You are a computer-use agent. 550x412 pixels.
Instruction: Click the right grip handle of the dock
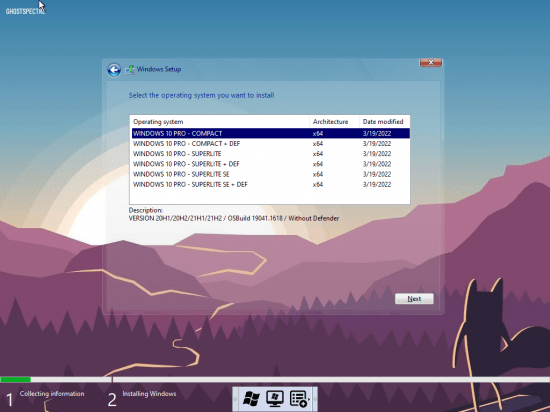point(315,399)
